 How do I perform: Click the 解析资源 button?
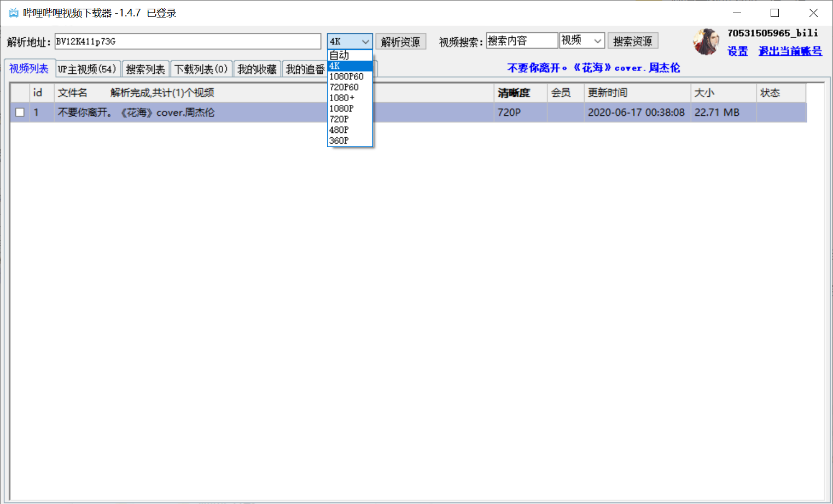coord(401,42)
